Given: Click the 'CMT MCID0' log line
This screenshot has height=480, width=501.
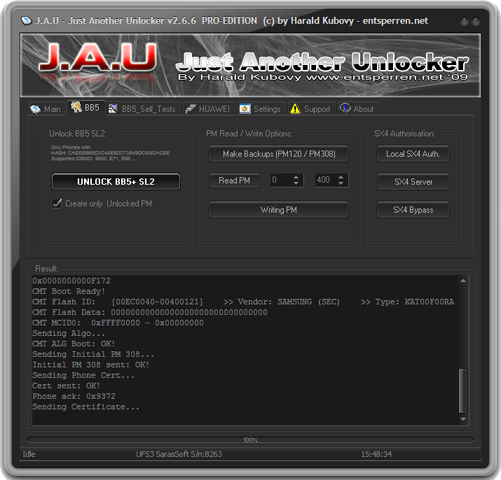Looking at the screenshot, I should point(118,323).
